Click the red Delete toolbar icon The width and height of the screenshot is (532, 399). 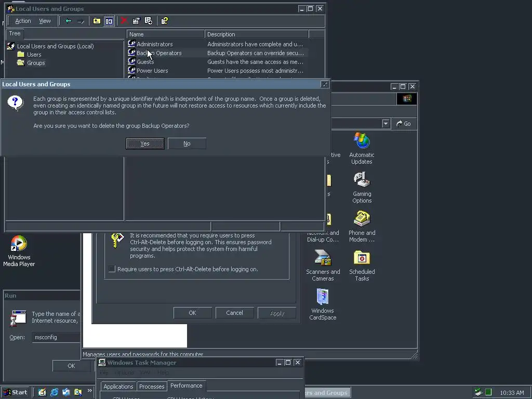coord(124,21)
